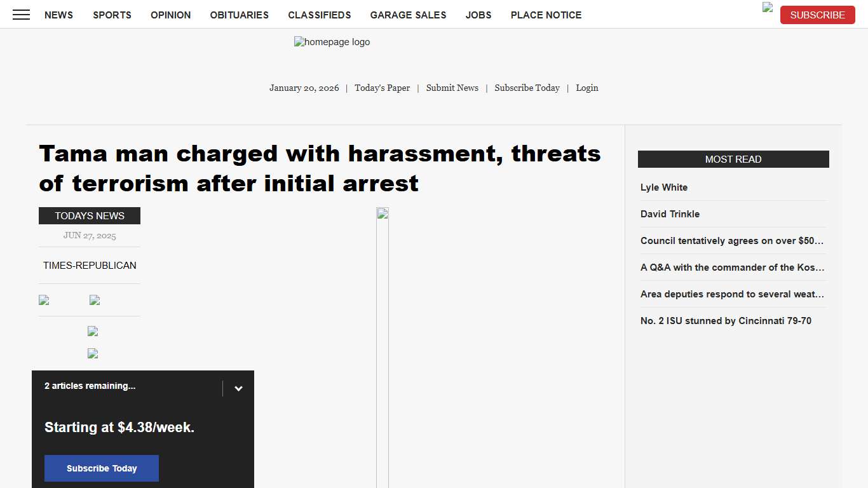Open the Lyle White most-read article
This screenshot has height=488, width=868.
(x=664, y=187)
